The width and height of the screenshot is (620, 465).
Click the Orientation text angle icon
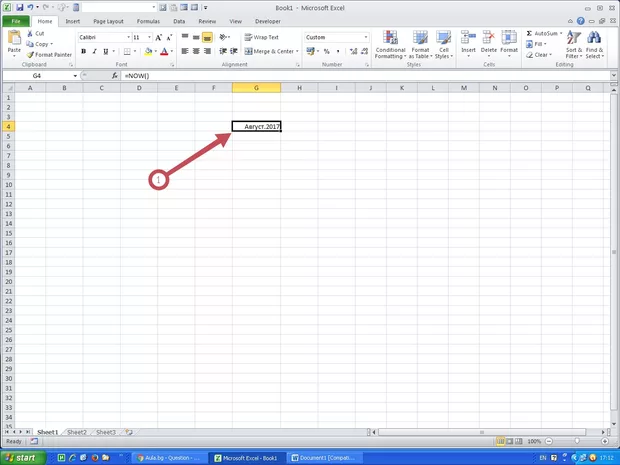223,37
